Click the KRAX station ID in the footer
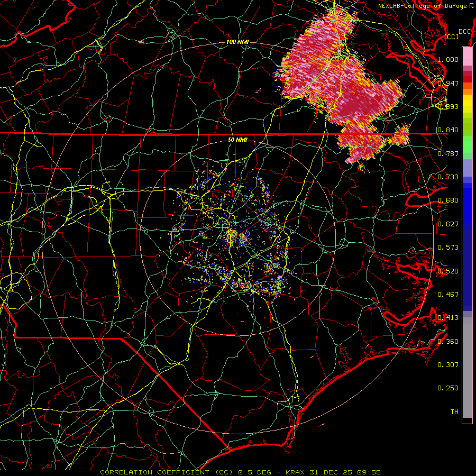The height and width of the screenshot is (476, 476). [x=296, y=472]
